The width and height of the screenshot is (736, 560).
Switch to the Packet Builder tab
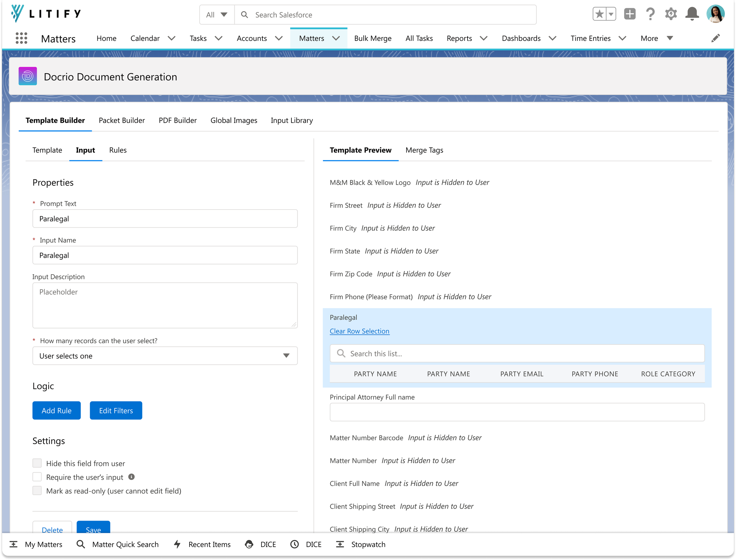click(122, 120)
